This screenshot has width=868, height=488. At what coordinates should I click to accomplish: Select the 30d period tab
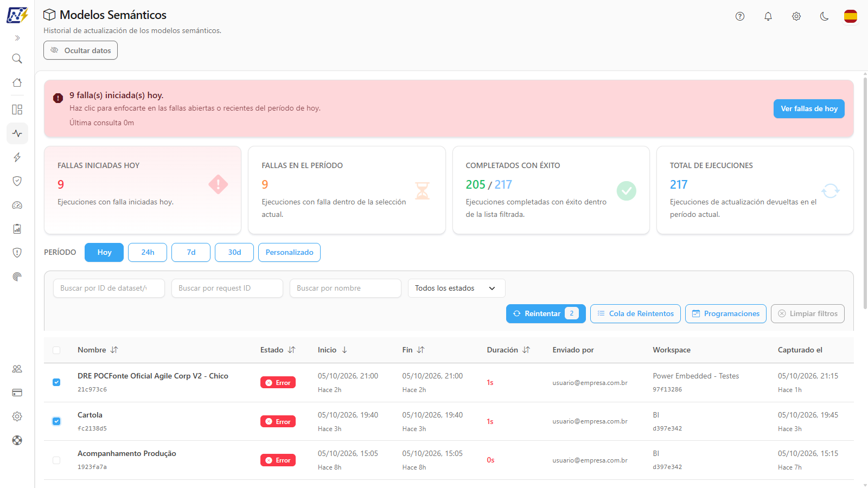coord(234,253)
